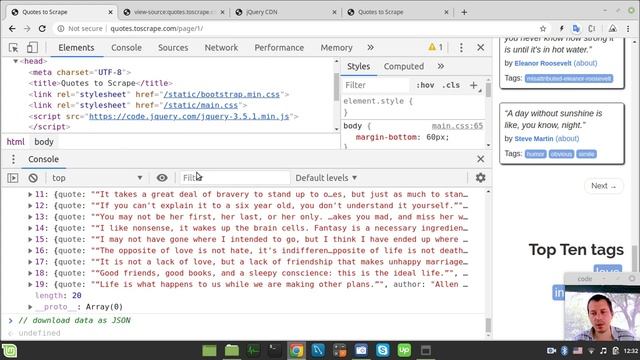Viewport: 640px width, 360px height.
Task: Clear console with the block icon
Action: point(33,178)
